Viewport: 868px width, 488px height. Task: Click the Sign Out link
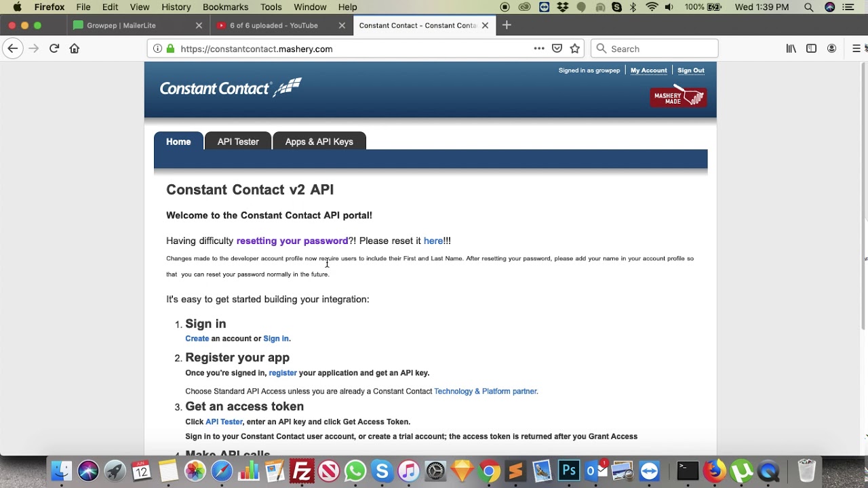point(691,70)
